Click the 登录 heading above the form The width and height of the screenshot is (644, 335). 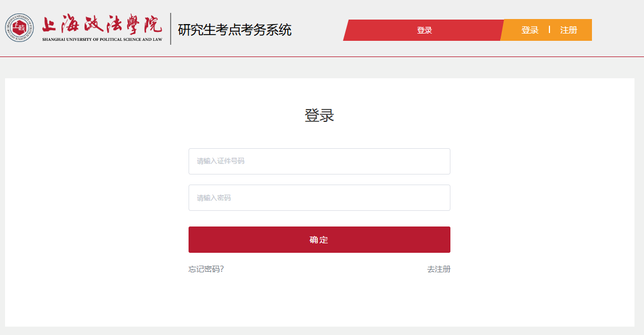point(319,116)
